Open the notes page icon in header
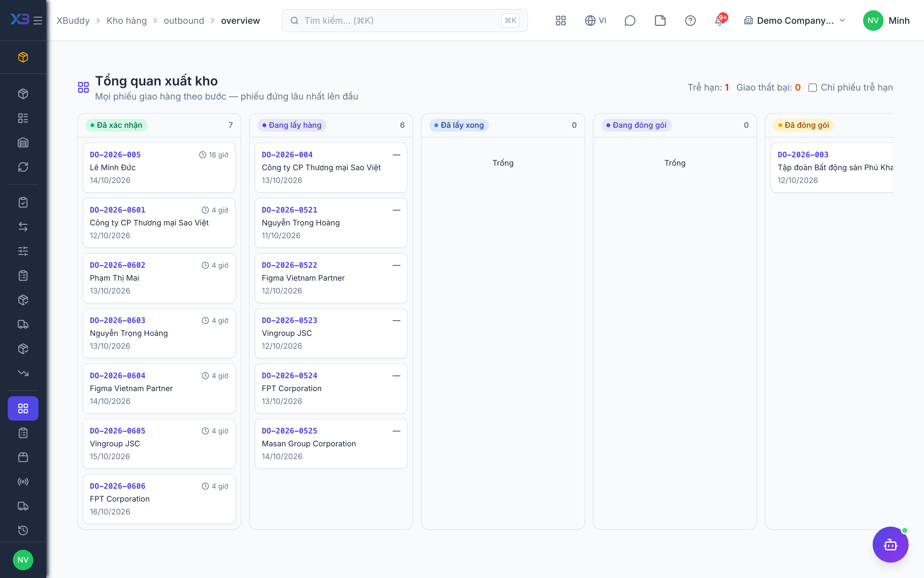This screenshot has height=578, width=924. point(660,21)
